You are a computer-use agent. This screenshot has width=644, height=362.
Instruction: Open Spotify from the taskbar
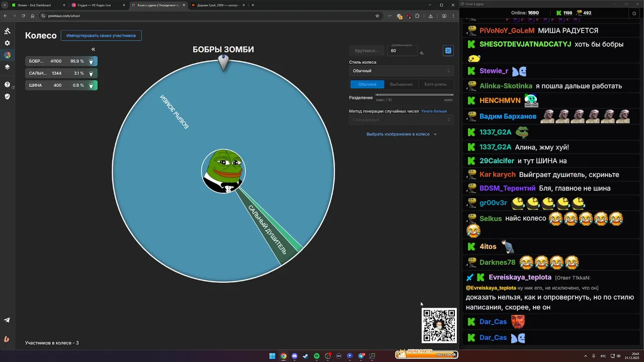click(316, 356)
